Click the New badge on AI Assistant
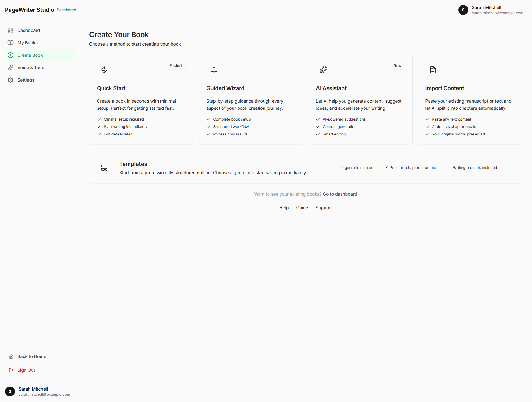This screenshot has height=402, width=532. [397, 65]
